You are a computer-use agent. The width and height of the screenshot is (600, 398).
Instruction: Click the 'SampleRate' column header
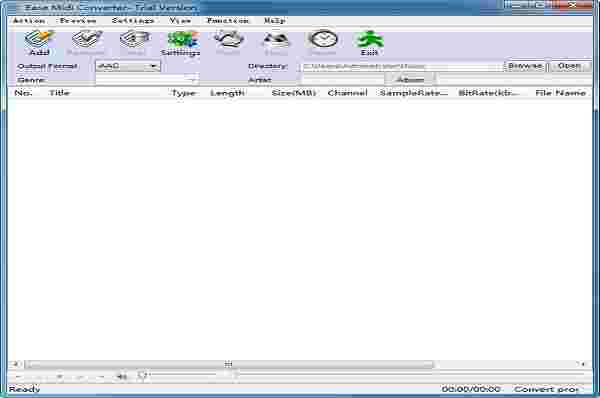pos(413,93)
